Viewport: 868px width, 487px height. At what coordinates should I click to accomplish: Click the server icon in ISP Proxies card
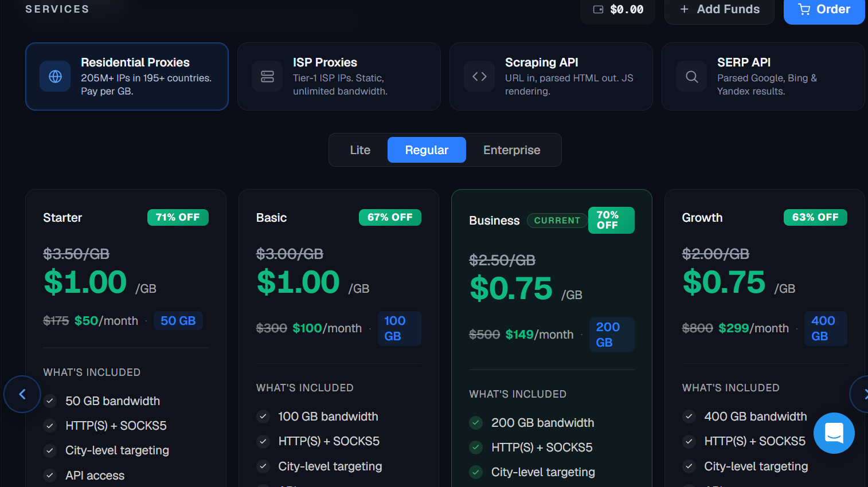click(267, 76)
